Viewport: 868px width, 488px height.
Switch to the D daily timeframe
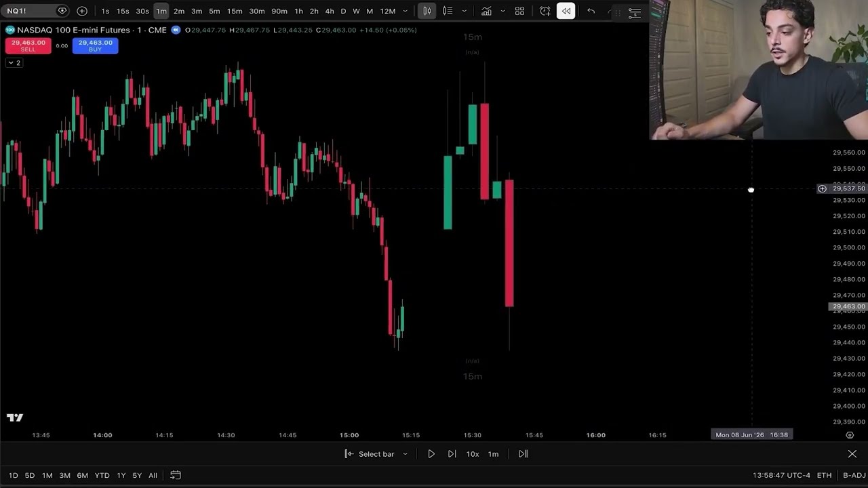click(x=343, y=11)
